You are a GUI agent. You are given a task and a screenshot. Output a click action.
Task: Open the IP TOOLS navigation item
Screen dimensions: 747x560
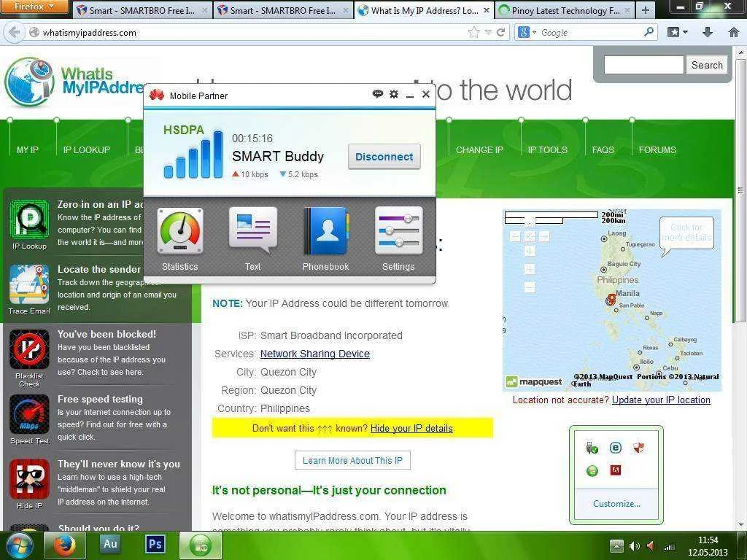click(x=548, y=150)
